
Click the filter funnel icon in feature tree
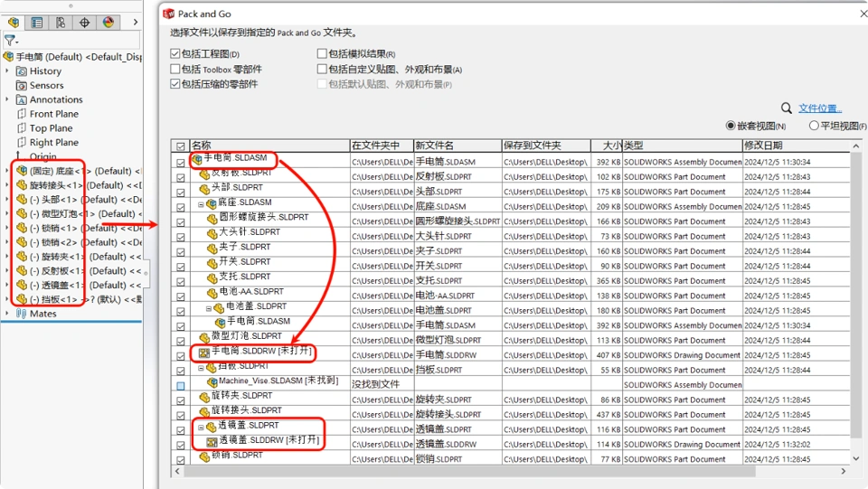[x=10, y=41]
